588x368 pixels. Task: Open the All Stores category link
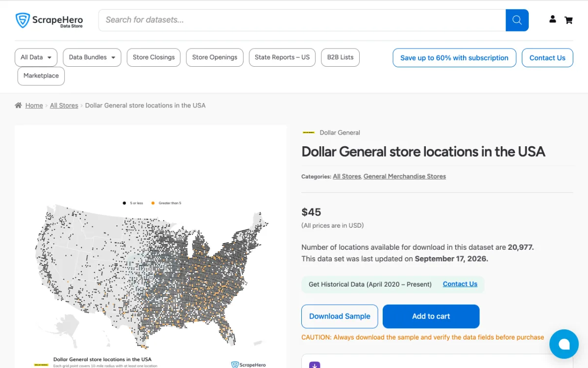347,177
